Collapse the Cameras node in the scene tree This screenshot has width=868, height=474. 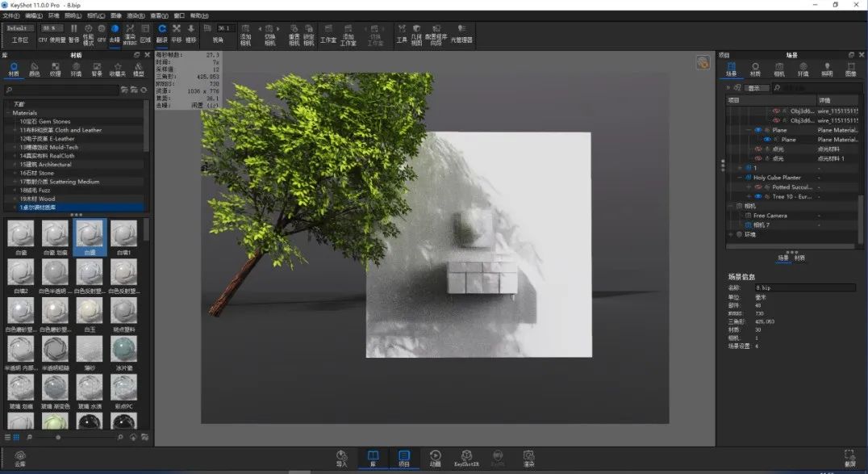(x=731, y=206)
